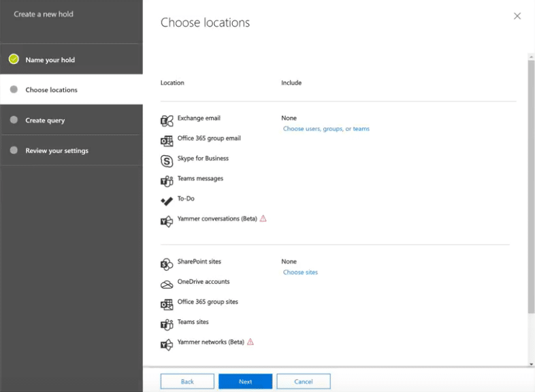Click the OneDrive accounts cloud icon
535x392 pixels.
167,284
